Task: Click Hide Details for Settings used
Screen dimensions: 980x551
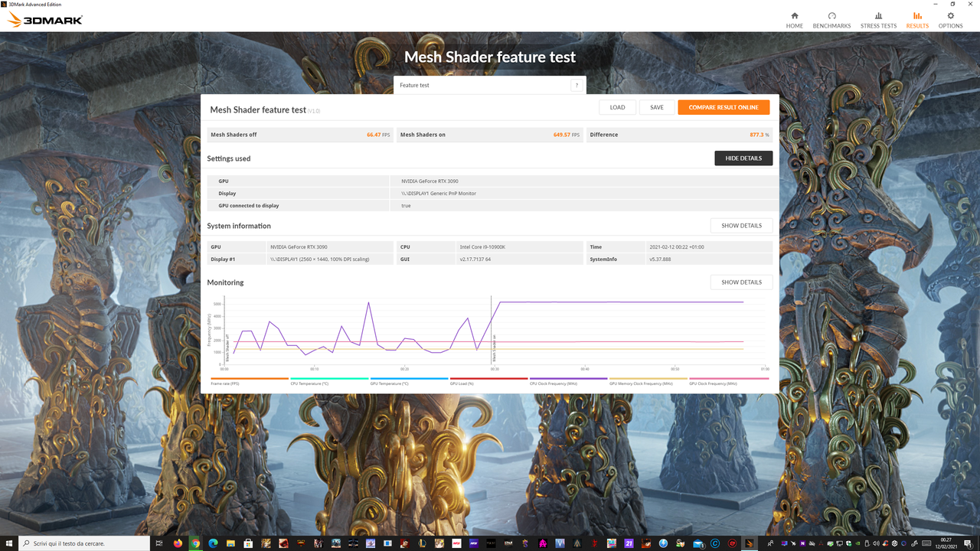Action: click(x=743, y=158)
